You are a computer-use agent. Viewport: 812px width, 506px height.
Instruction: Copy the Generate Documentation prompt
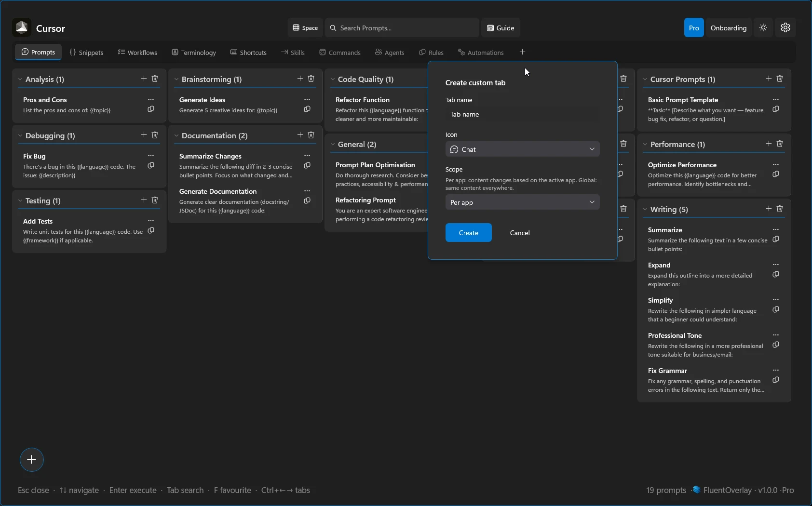coord(307,201)
